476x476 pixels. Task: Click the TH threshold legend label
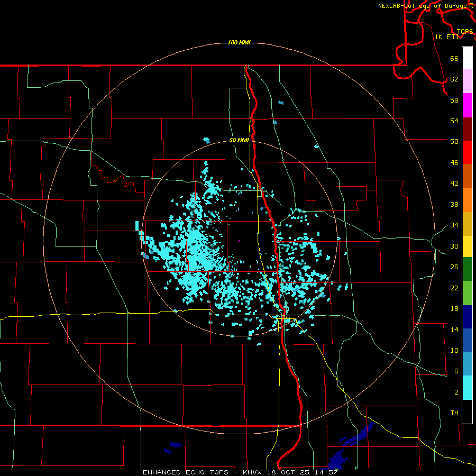pyautogui.click(x=454, y=413)
